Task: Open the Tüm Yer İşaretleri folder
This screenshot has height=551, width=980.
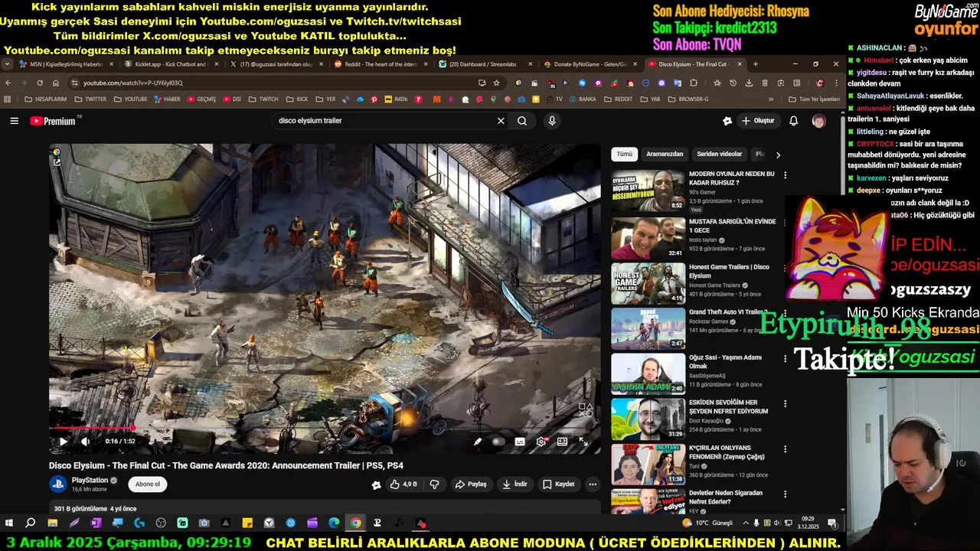Action: (814, 99)
